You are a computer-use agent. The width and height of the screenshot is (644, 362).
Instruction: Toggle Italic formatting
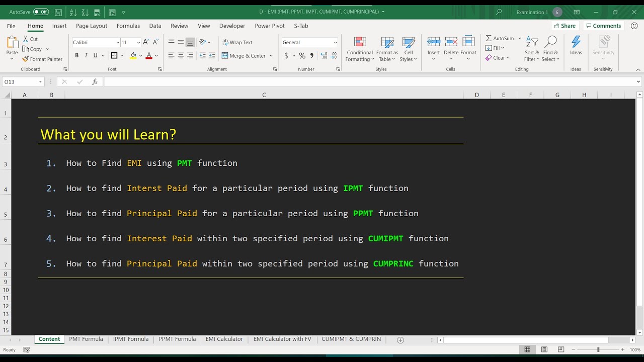pos(86,56)
